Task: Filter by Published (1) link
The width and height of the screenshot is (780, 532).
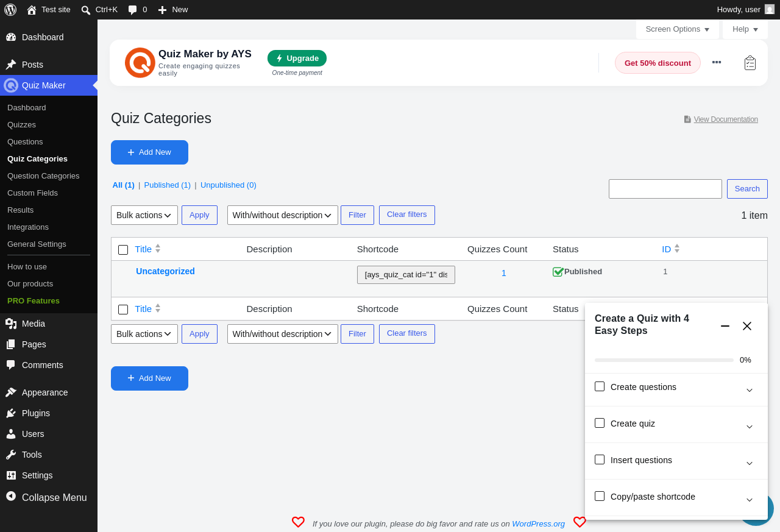Action: tap(168, 185)
